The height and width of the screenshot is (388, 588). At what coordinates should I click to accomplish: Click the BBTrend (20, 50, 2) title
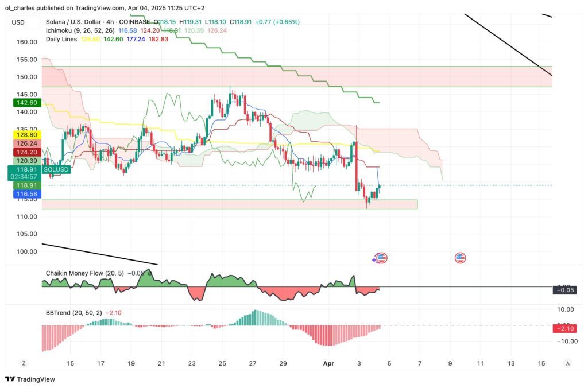coord(73,313)
